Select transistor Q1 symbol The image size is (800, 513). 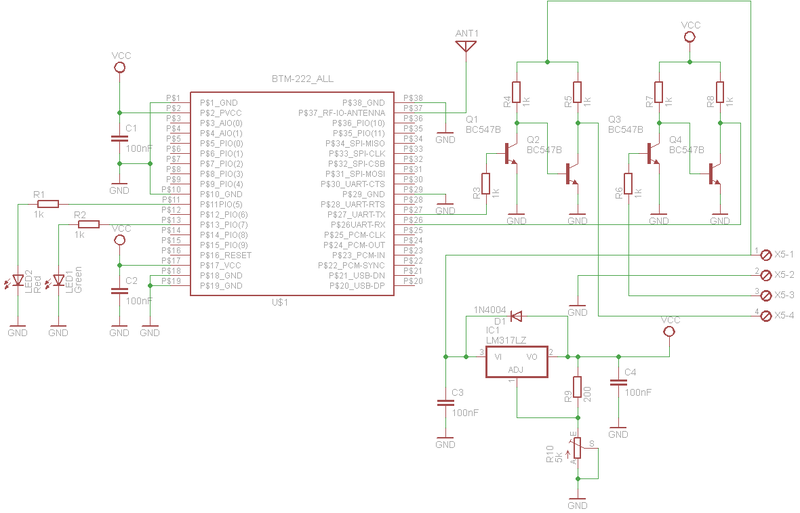click(511, 153)
